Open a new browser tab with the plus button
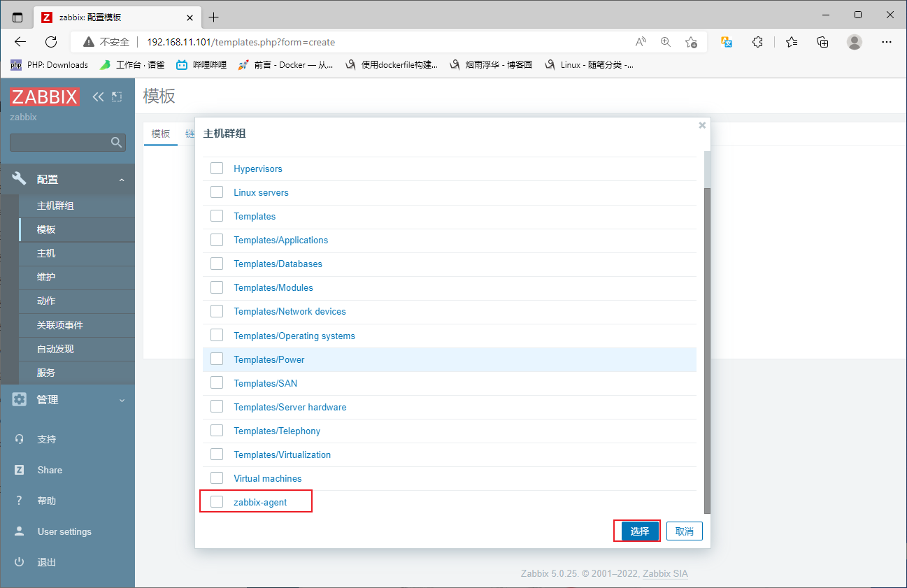The height and width of the screenshot is (588, 907). [x=213, y=17]
